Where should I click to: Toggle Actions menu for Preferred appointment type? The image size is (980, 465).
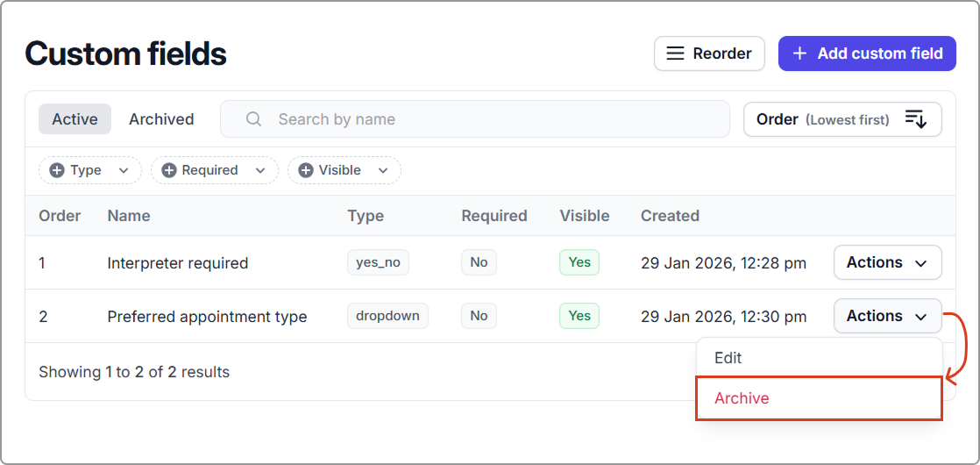click(x=887, y=316)
